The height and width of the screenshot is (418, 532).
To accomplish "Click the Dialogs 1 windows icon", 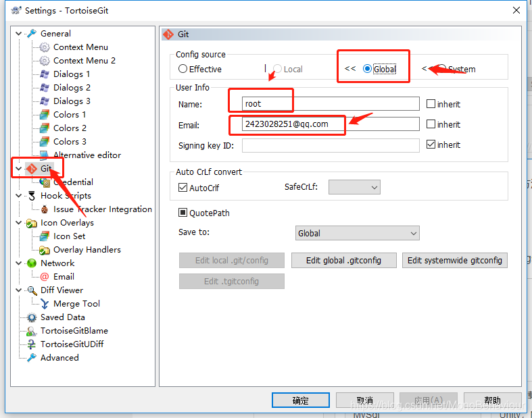I will (45, 74).
